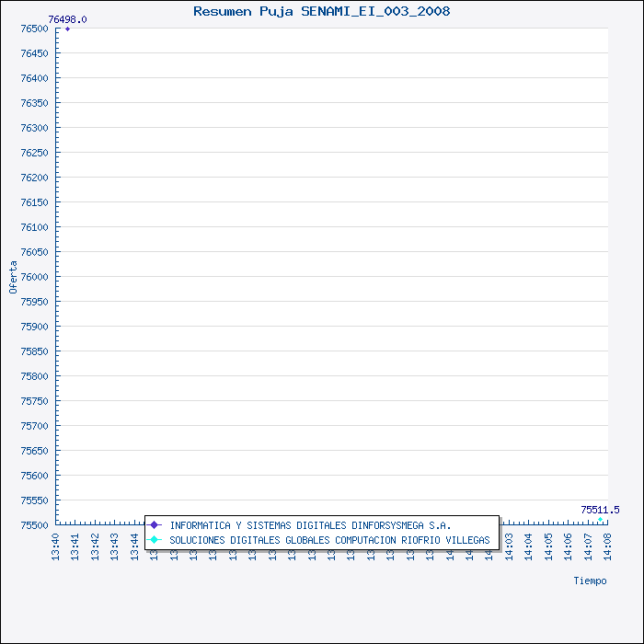644x644 pixels.
Task: Select the INFORMATICA Y SISTEMAS DIGITALES legend entry
Action: pos(310,525)
